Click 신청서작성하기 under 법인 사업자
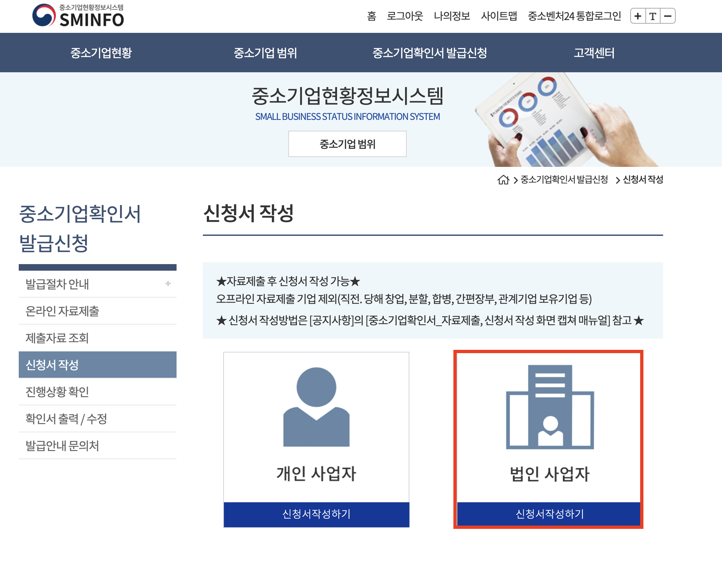Viewport: 722px width, 588px height. click(549, 514)
